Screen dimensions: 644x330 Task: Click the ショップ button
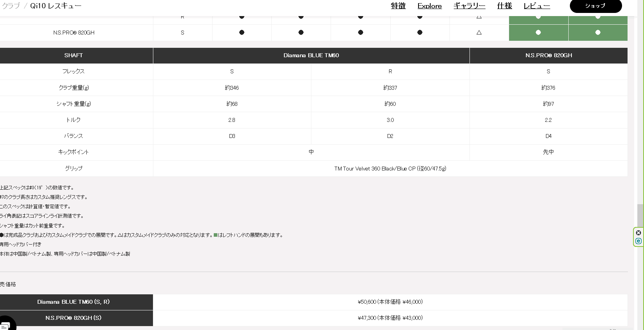point(595,6)
